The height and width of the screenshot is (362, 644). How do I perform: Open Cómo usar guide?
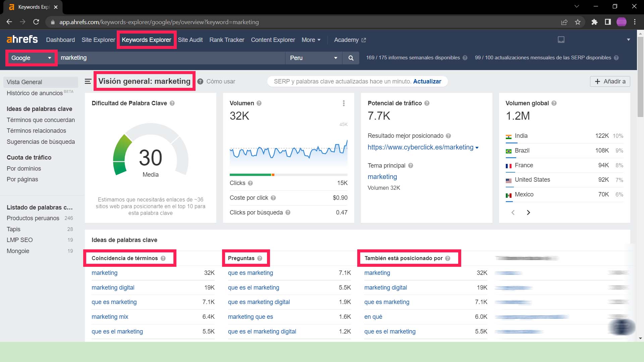221,81
